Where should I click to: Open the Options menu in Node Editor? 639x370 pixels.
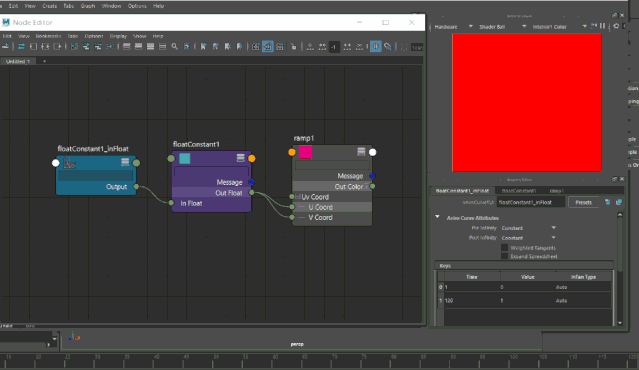(x=94, y=36)
